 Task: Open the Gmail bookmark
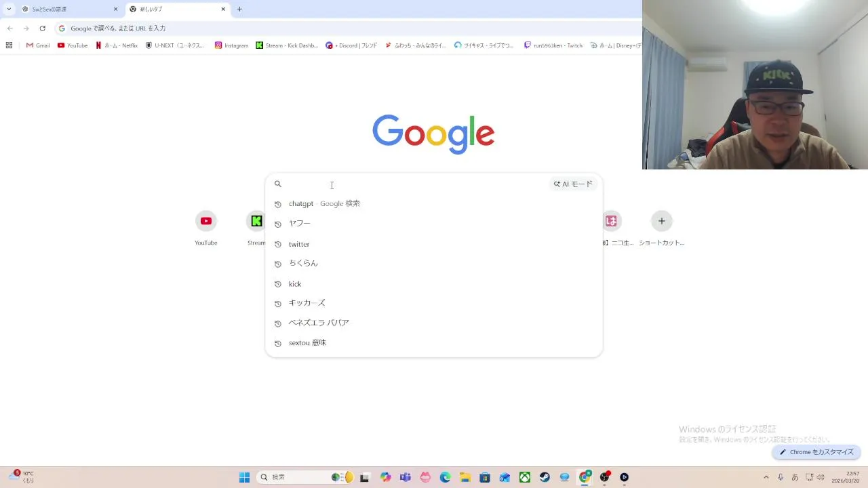pyautogui.click(x=38, y=45)
